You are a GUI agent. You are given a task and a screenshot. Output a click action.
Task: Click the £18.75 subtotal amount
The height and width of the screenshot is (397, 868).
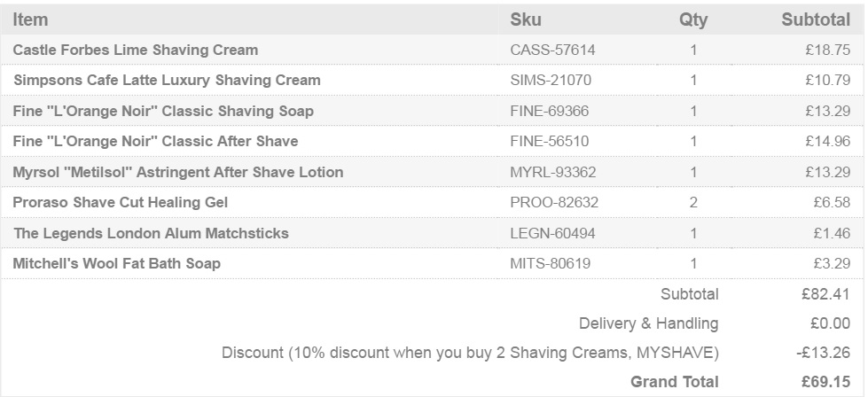click(827, 51)
